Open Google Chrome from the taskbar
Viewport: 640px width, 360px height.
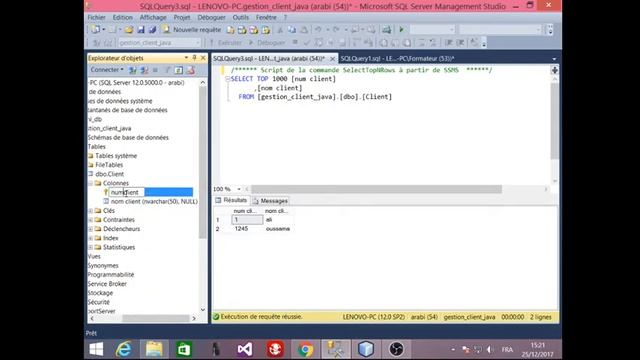click(305, 349)
